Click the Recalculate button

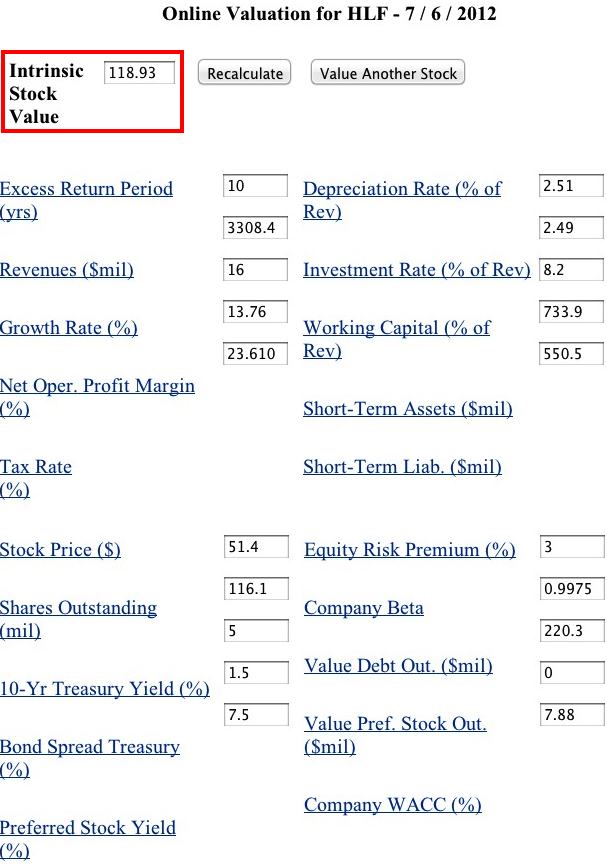point(244,73)
